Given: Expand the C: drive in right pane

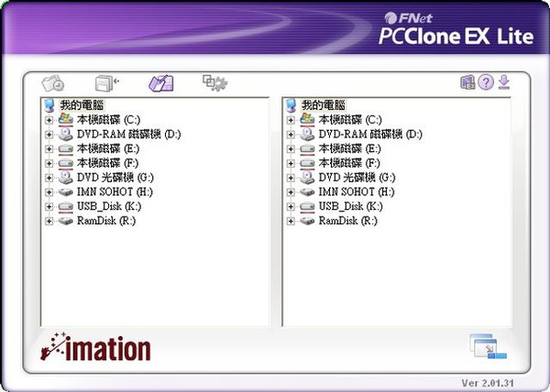Looking at the screenshot, I should click(x=291, y=120).
